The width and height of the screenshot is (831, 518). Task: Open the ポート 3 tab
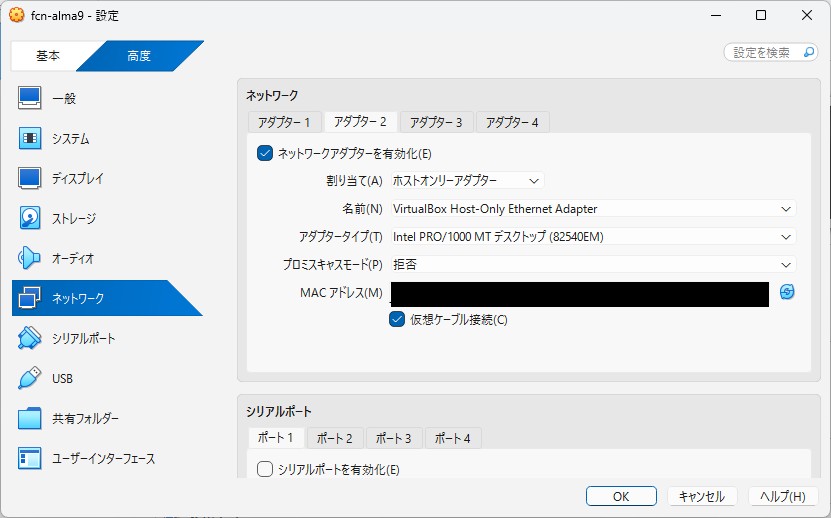coord(394,438)
